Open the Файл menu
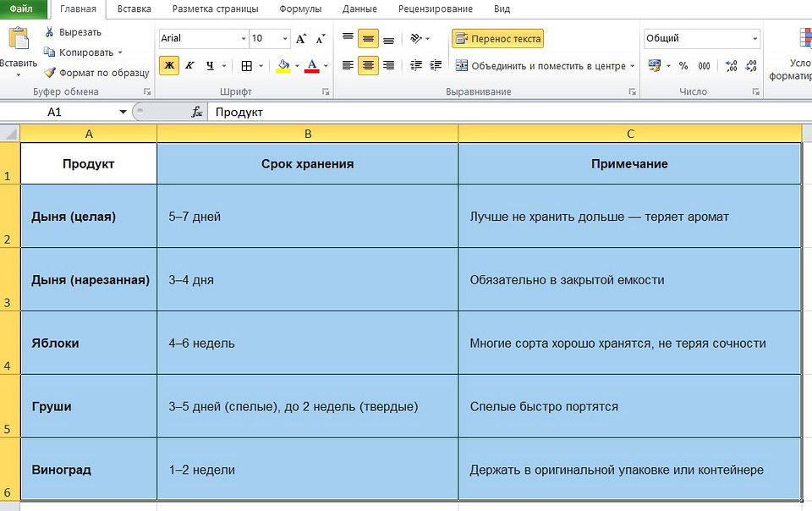 [x=20, y=8]
